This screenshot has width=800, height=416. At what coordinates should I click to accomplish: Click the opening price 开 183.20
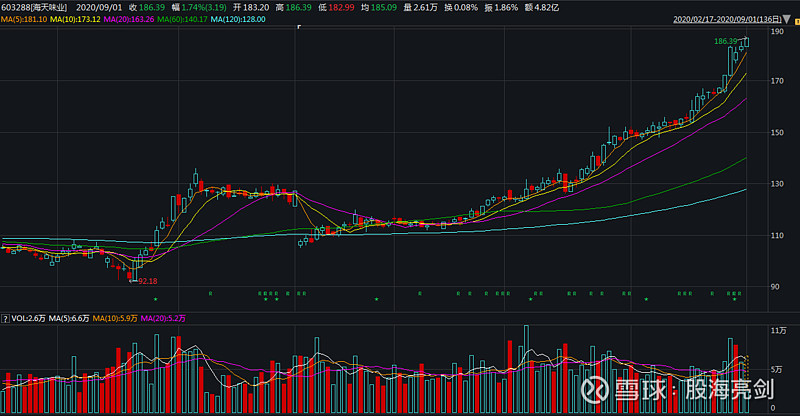251,8
